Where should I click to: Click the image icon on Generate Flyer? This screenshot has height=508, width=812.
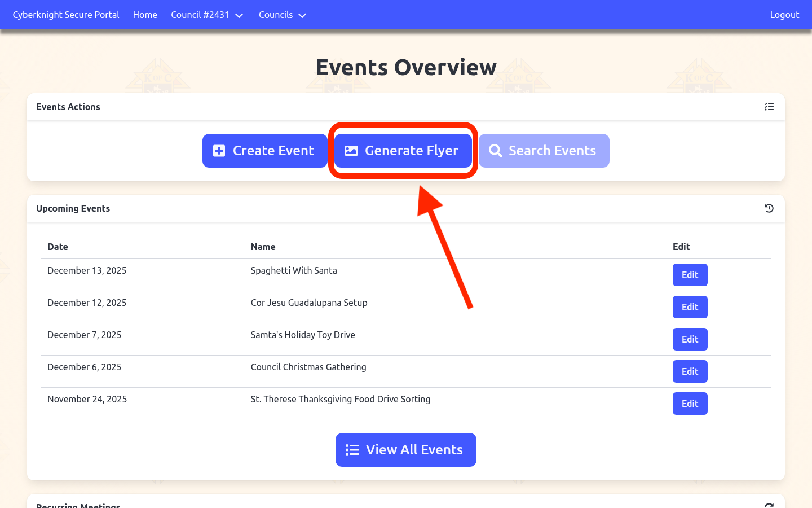pyautogui.click(x=351, y=151)
